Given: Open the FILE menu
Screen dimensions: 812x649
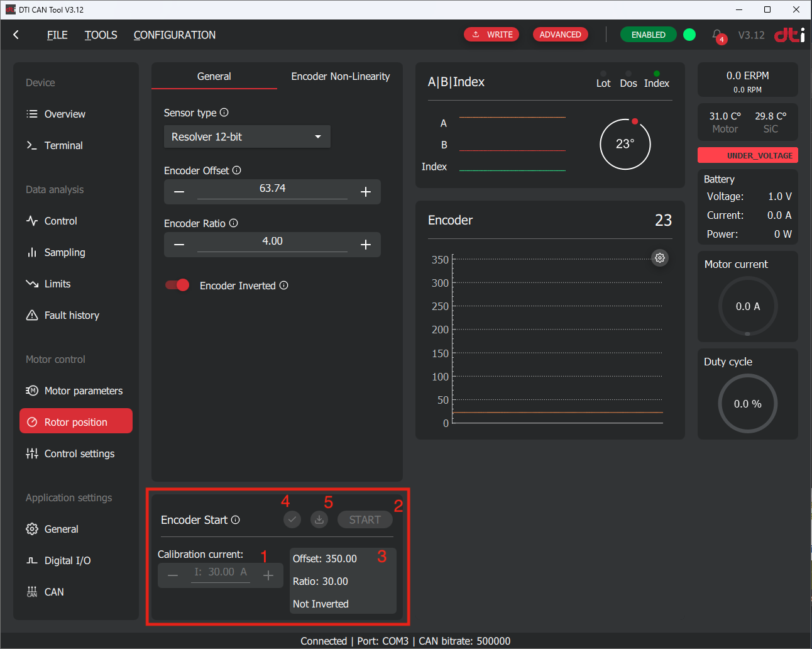Looking at the screenshot, I should point(57,35).
